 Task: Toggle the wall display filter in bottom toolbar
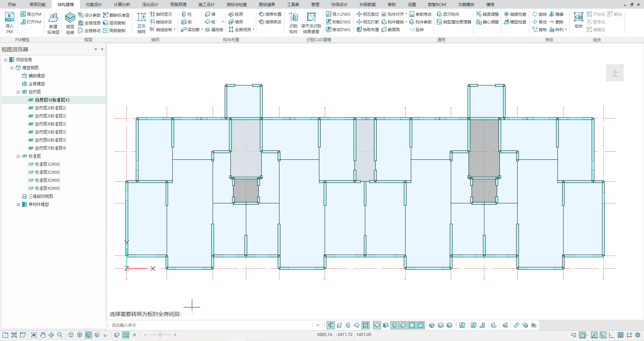pos(403,325)
